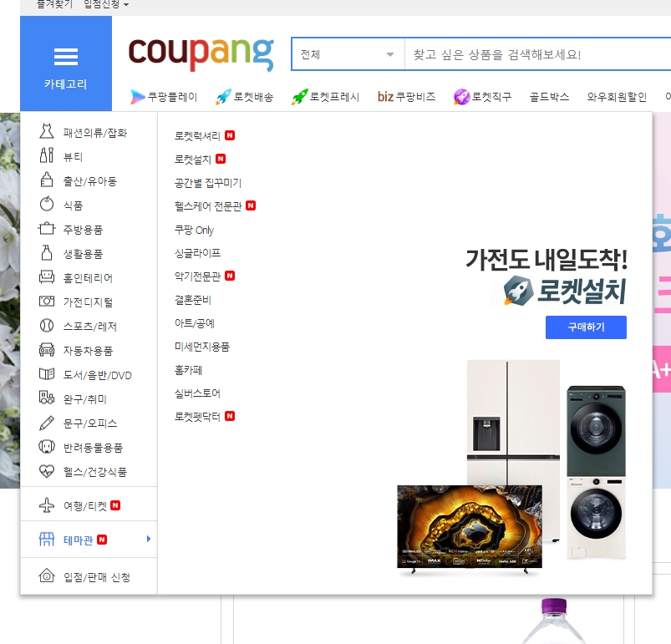The image size is (671, 644).
Task: Click the 쿠팡플레이 play triangle icon
Action: (137, 97)
